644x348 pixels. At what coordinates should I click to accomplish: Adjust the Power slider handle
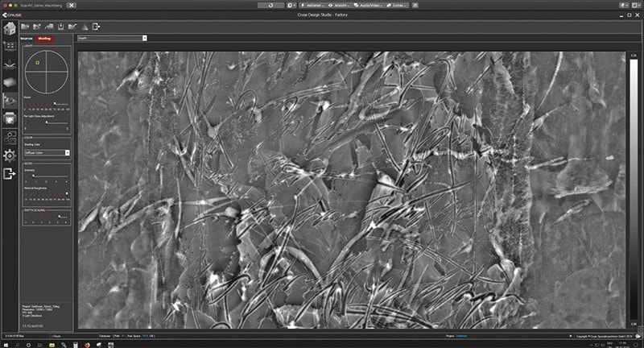pyautogui.click(x=55, y=104)
